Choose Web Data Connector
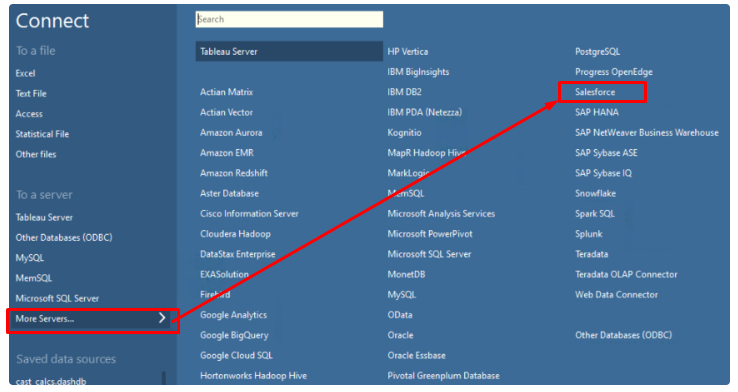738x392 pixels. 616,295
